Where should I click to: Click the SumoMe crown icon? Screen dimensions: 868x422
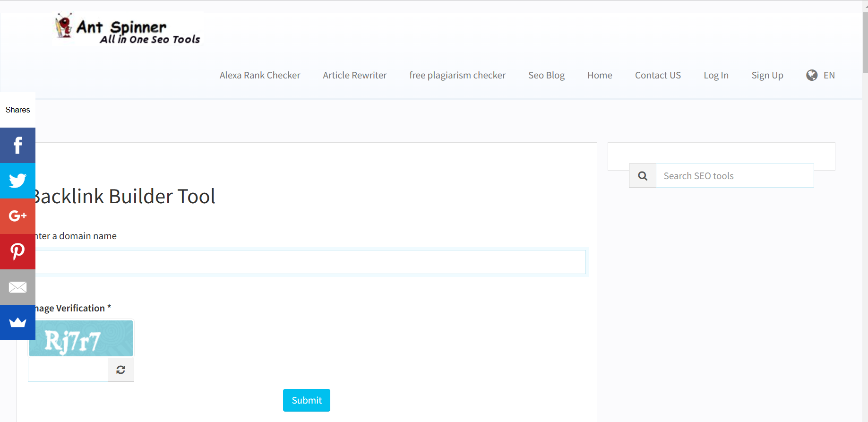coord(17,322)
